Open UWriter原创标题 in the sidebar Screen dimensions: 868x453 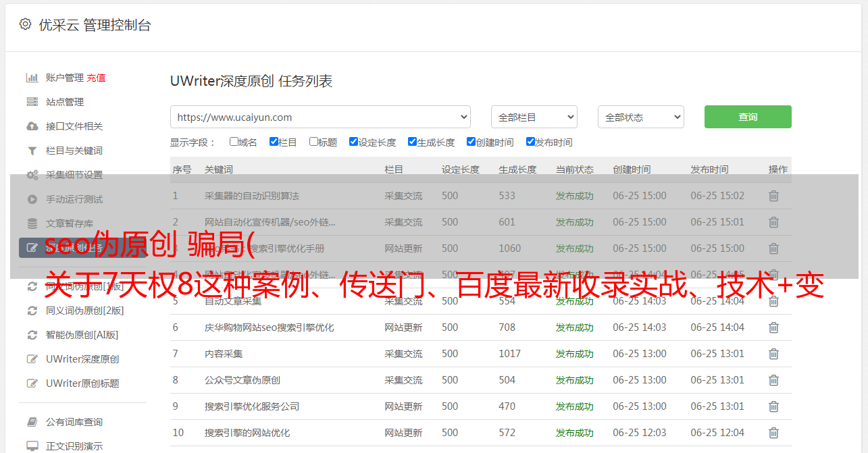[x=82, y=383]
